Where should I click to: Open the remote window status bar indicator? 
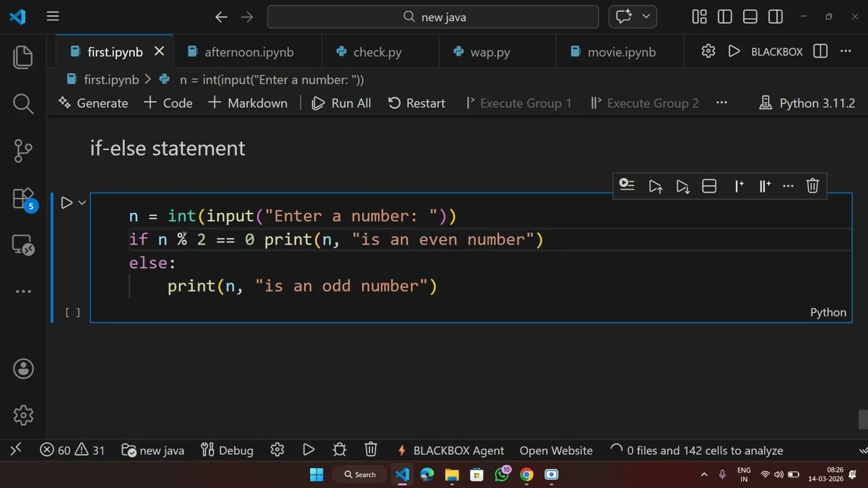click(x=16, y=450)
